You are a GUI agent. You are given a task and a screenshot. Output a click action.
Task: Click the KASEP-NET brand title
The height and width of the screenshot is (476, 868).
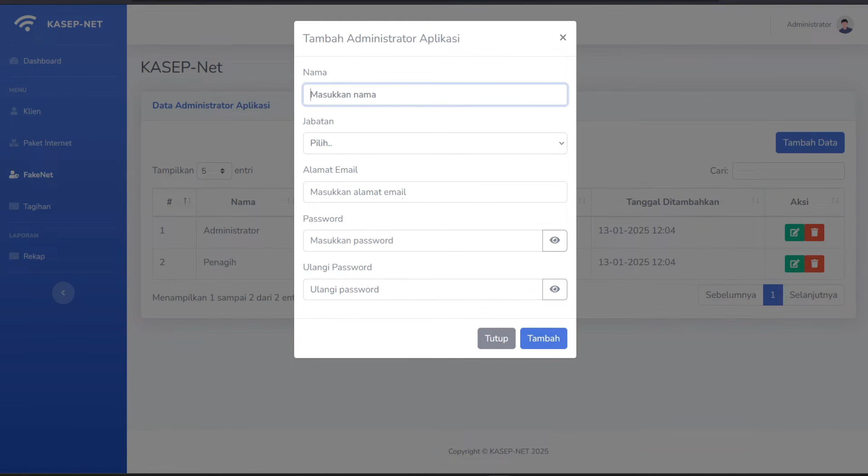(x=75, y=24)
